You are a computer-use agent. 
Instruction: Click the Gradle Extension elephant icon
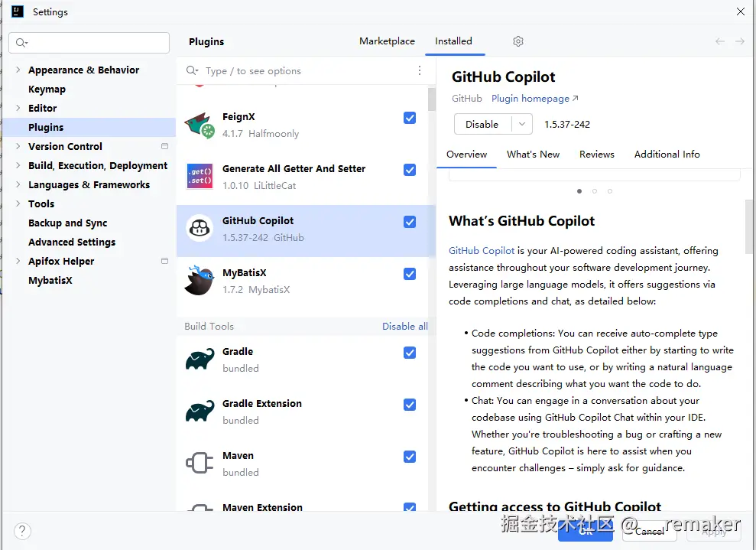tap(200, 411)
